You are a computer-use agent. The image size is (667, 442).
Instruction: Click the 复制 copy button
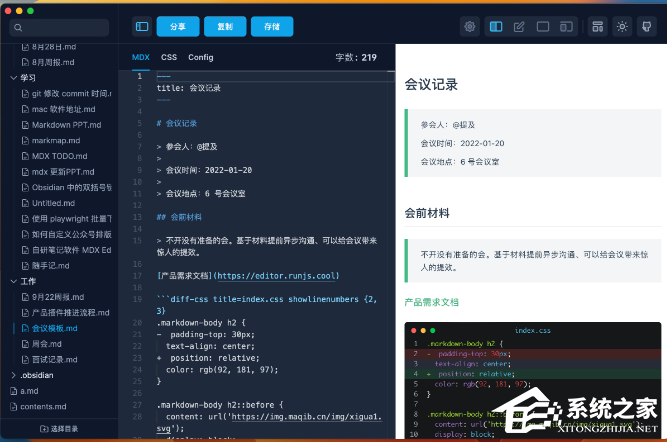pos(225,27)
